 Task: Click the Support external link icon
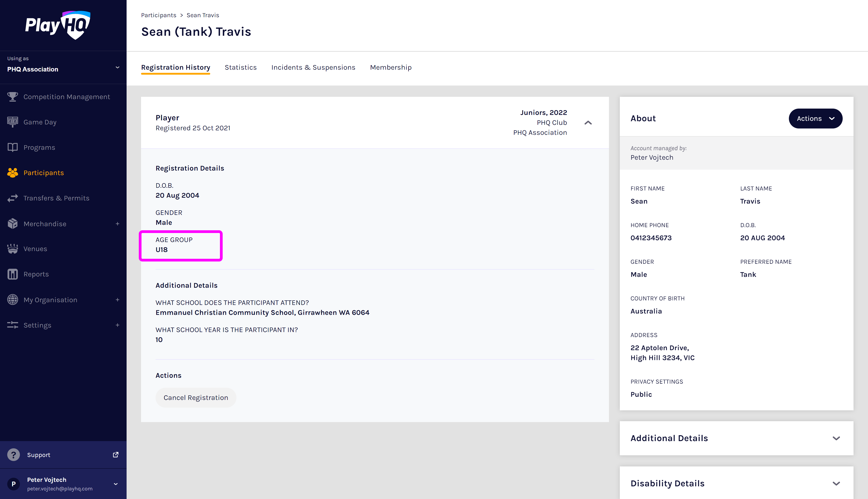click(116, 455)
